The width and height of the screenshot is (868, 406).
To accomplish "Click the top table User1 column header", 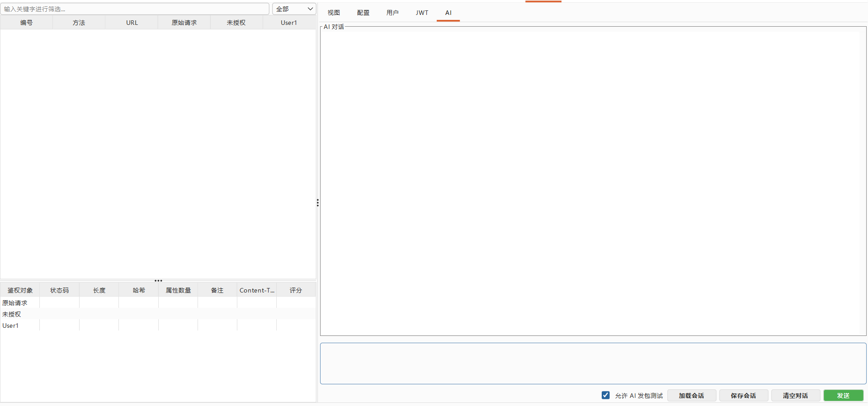I will [289, 23].
